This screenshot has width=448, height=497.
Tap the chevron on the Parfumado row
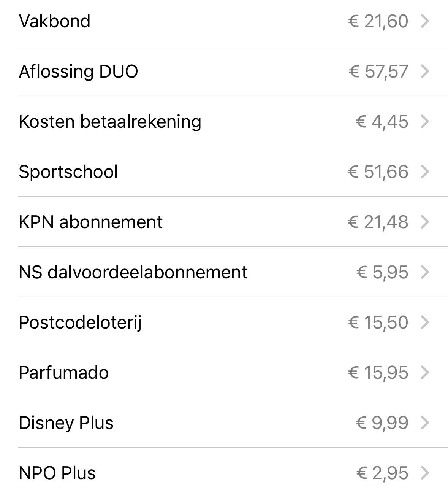pos(425,373)
